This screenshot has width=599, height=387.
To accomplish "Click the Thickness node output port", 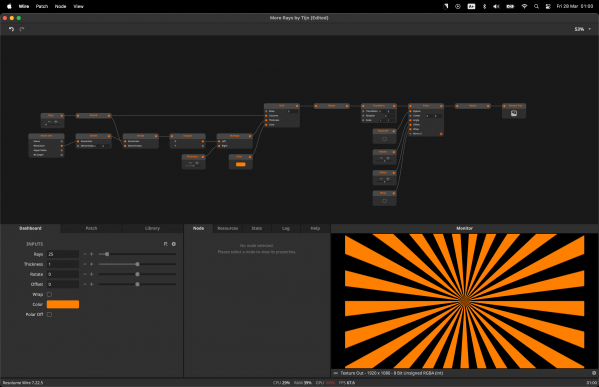I will (x=203, y=157).
